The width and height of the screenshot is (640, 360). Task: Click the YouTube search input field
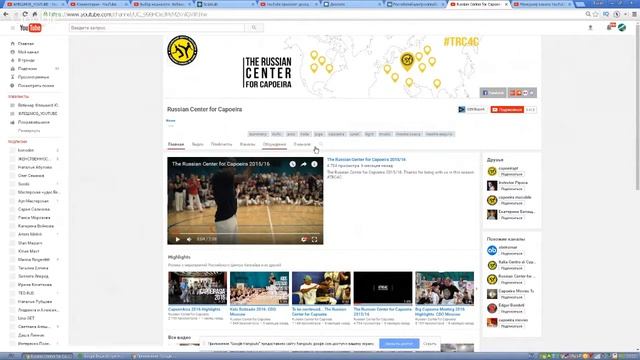click(x=157, y=28)
